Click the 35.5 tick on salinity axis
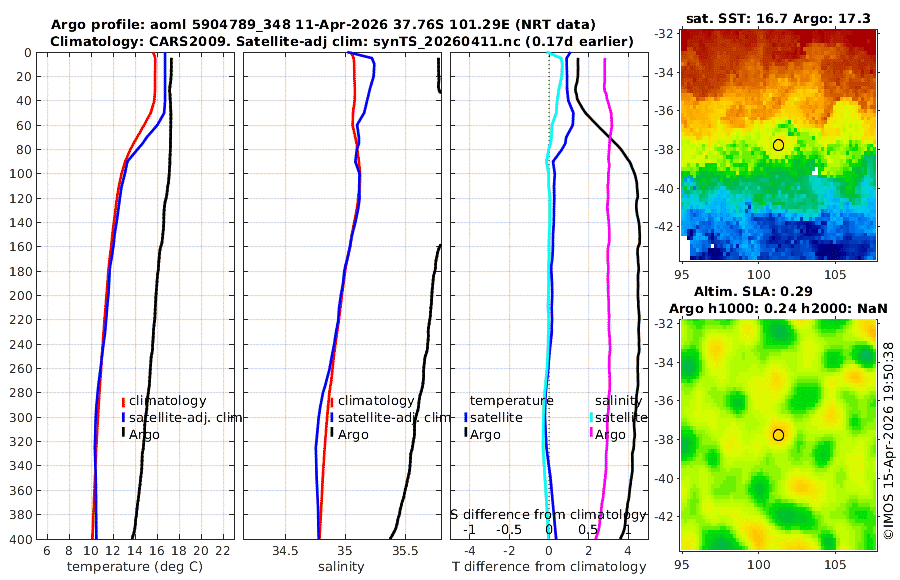The image size is (900, 580). pos(405,551)
